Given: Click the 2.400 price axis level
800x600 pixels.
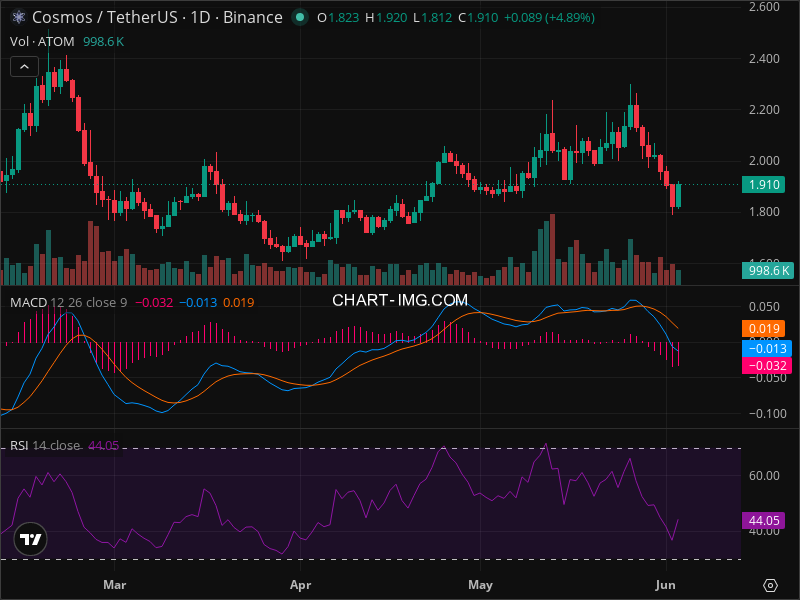Looking at the screenshot, I should tap(764, 59).
